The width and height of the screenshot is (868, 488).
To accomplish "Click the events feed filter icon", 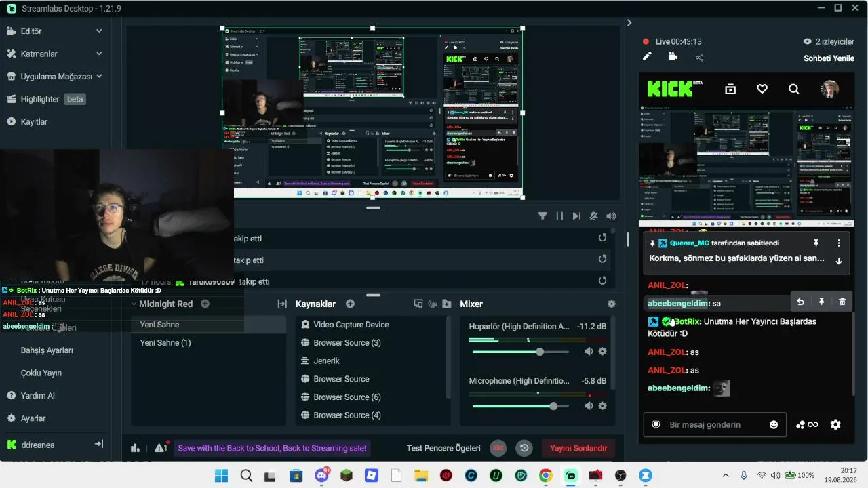I will [542, 216].
